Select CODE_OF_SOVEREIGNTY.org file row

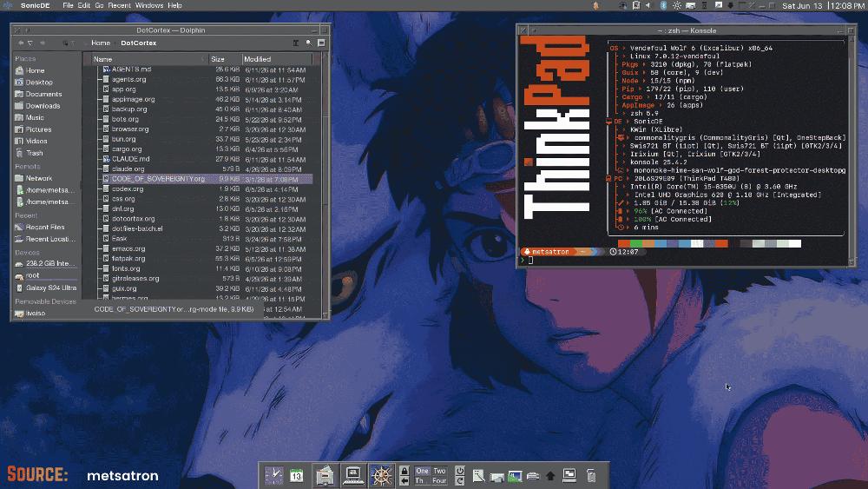coord(202,179)
